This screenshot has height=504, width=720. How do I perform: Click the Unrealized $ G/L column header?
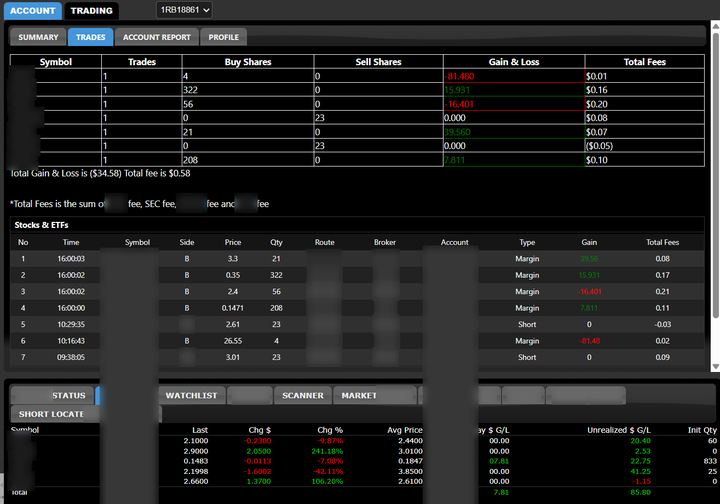tap(619, 430)
